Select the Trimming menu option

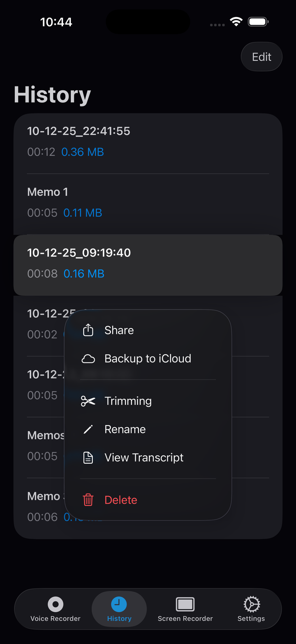pyautogui.click(x=128, y=401)
